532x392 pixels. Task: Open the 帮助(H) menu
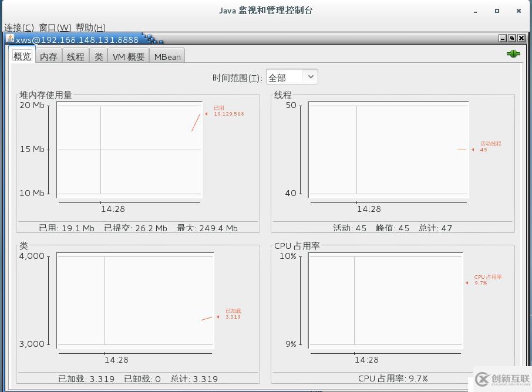click(x=90, y=28)
